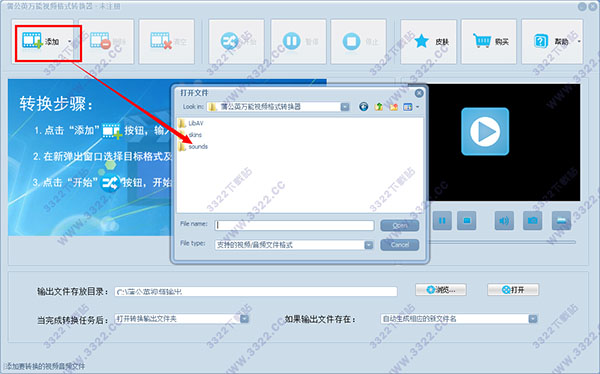Click the Open button in dialog
600x374 pixels.
pos(399,225)
